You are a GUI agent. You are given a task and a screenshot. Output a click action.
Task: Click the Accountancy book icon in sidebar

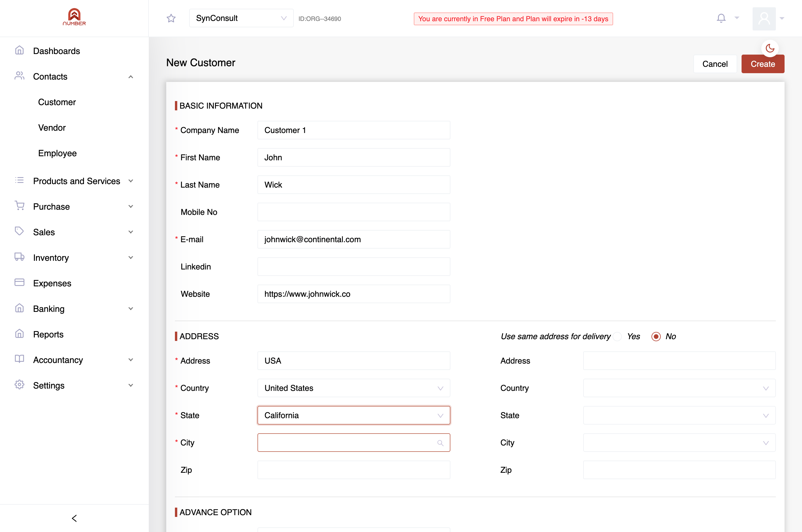coord(19,359)
